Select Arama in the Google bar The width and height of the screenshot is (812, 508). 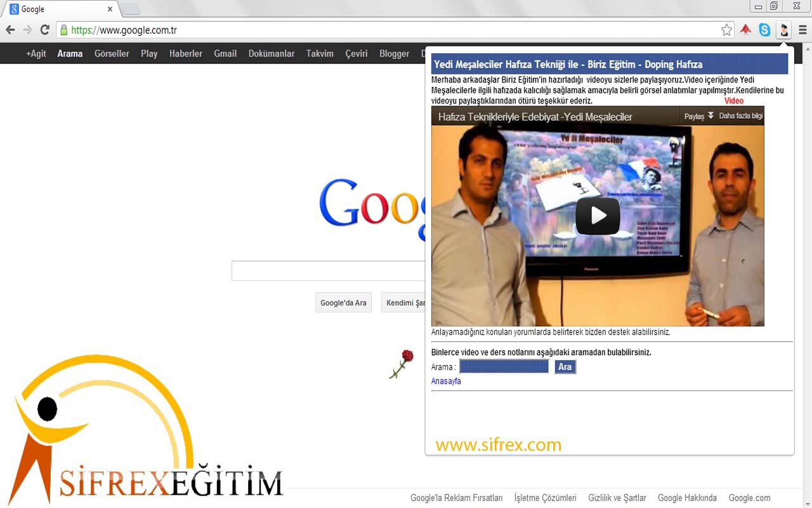click(70, 53)
